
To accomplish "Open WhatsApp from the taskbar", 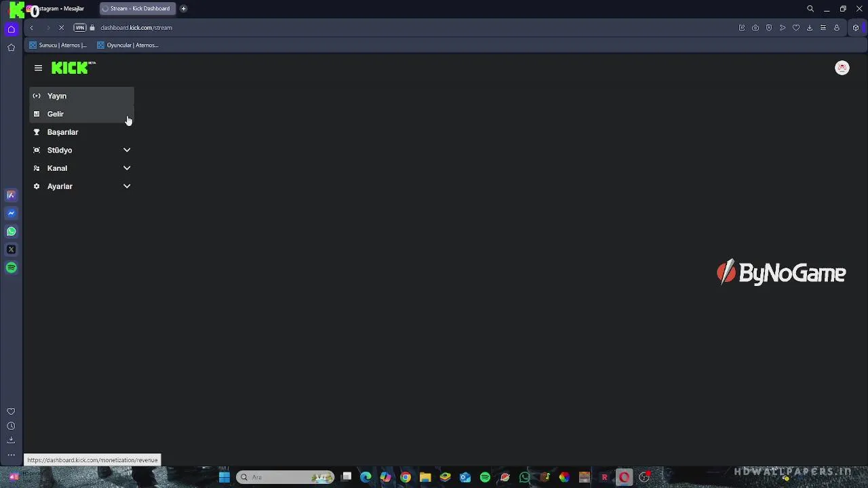I will tap(525, 477).
